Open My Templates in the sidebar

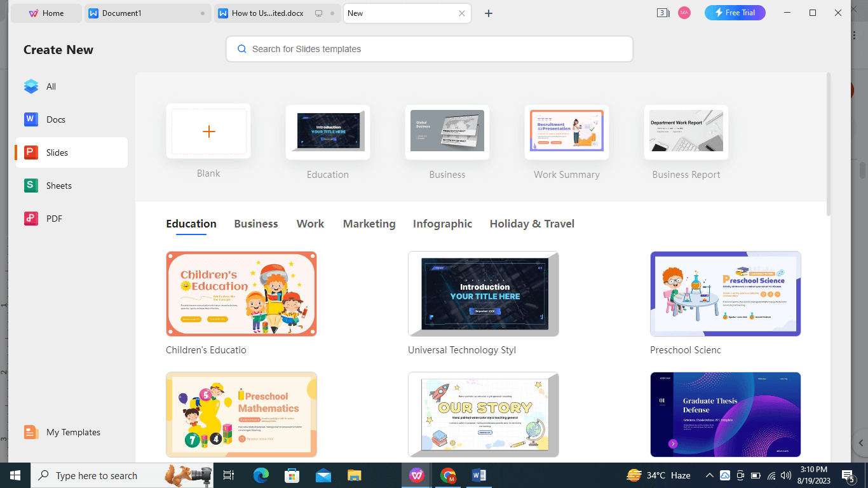pos(72,432)
